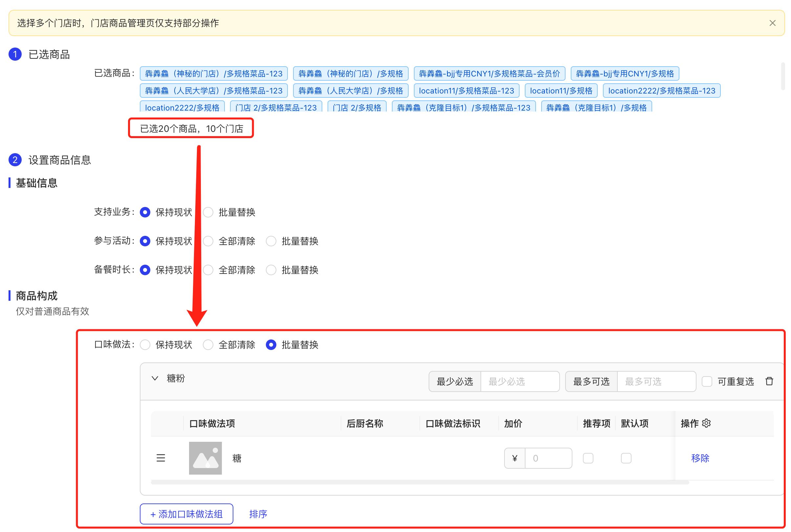Click the 加价 price field for 糖
791x532 pixels.
548,458
